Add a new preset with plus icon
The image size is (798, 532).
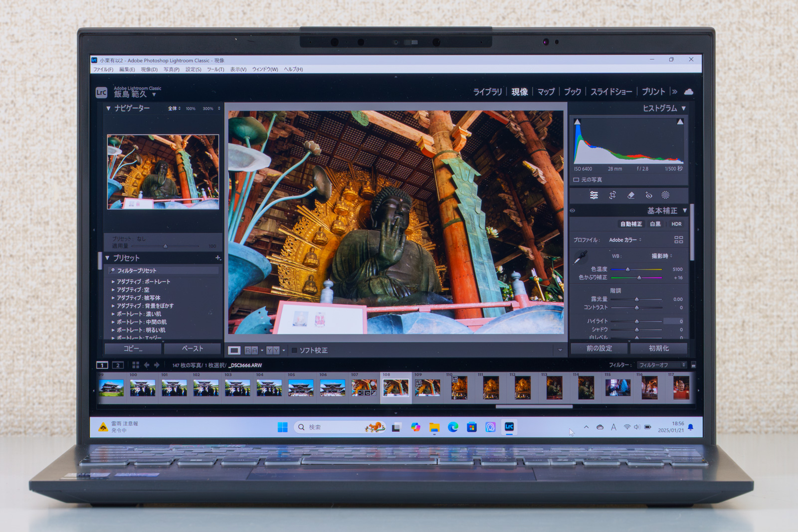[218, 258]
